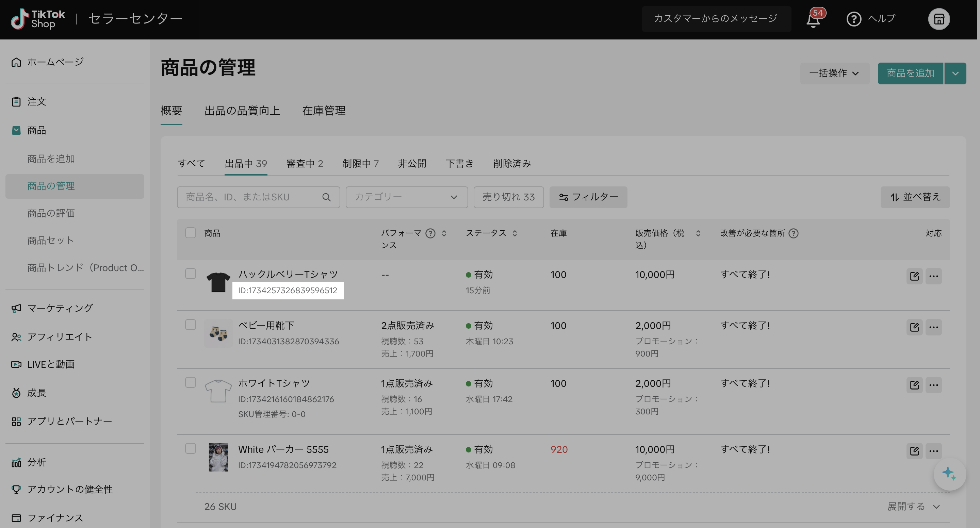Image resolution: width=980 pixels, height=528 pixels.
Task: Open the shop profile avatar icon
Action: coord(938,19)
